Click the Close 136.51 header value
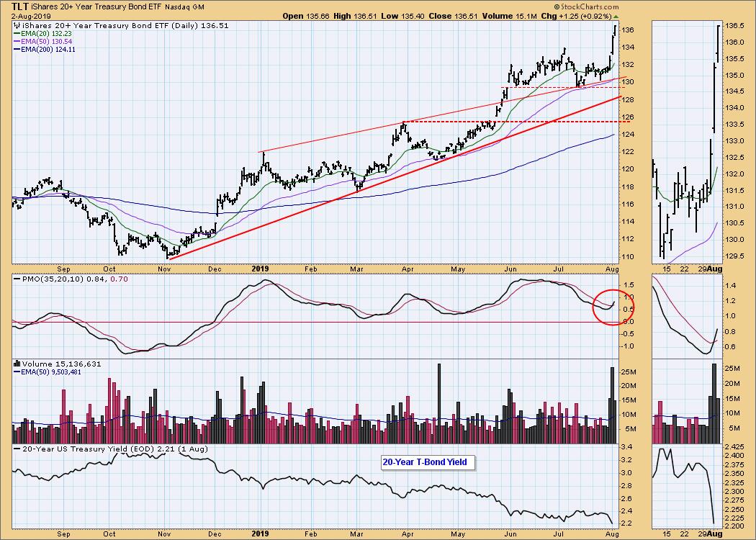Screen dimensions: 756x540 pyautogui.click(x=453, y=16)
